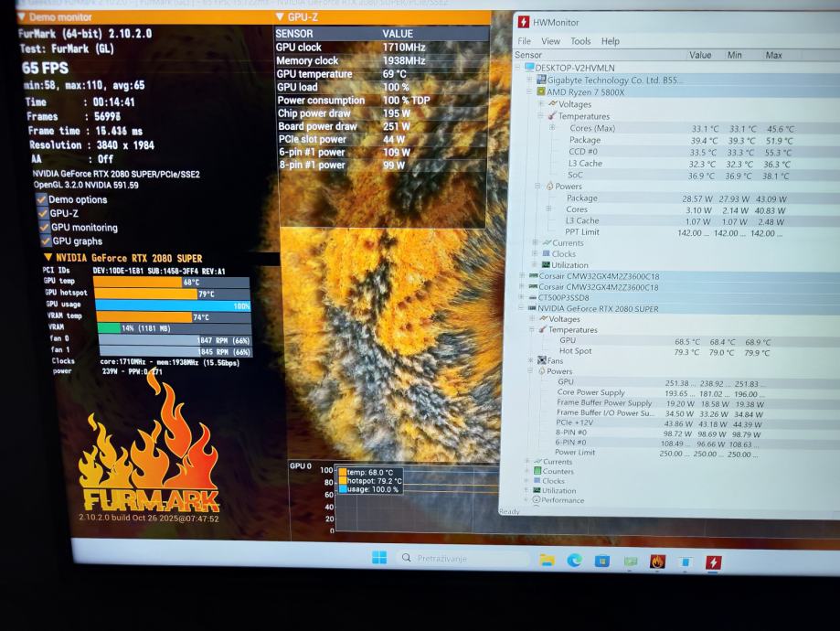The height and width of the screenshot is (631, 840).
Task: Toggle the GPU graphs checkbox
Action: 46,241
